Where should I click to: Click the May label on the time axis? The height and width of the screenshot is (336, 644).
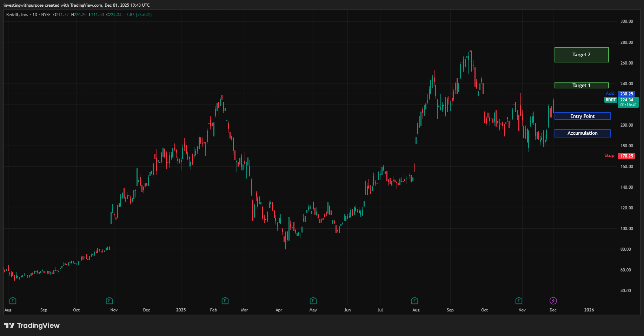tap(313, 310)
